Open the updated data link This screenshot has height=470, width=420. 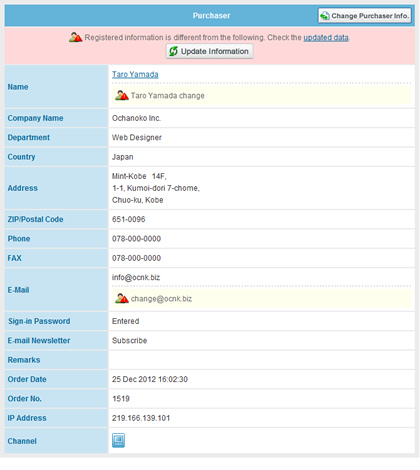click(326, 37)
